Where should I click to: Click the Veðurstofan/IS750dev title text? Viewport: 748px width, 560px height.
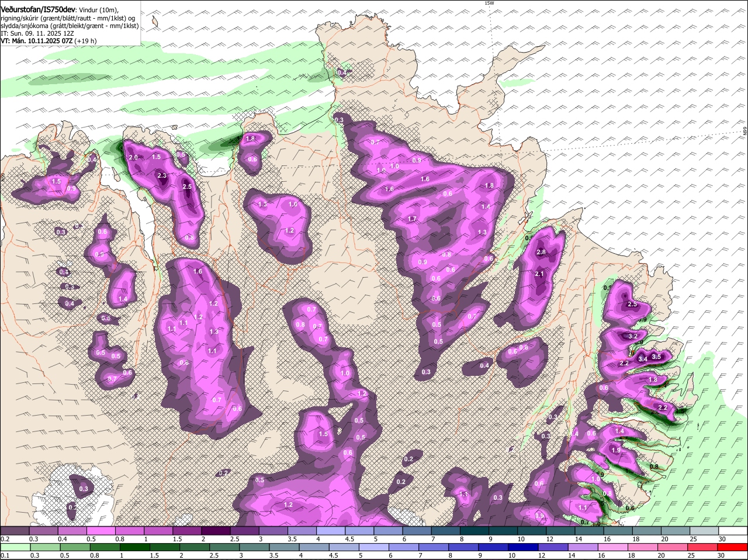click(38, 9)
